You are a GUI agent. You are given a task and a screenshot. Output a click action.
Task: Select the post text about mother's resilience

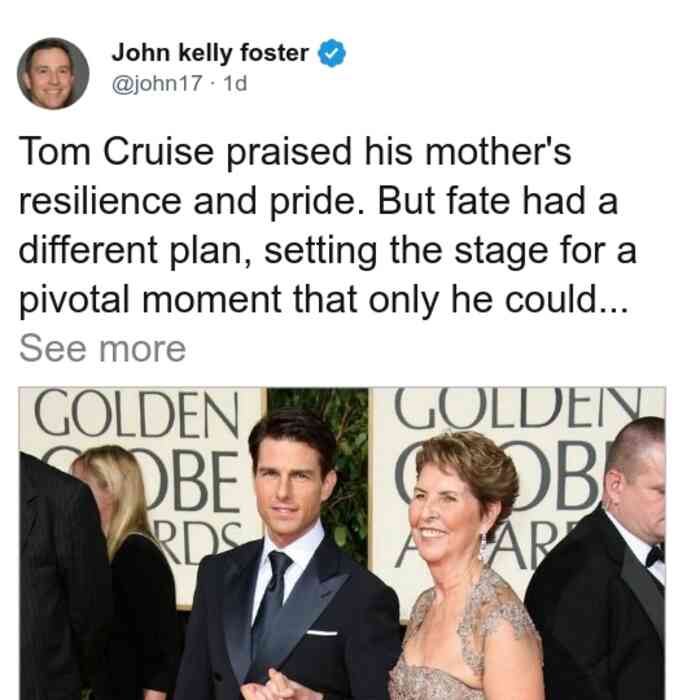click(x=328, y=225)
